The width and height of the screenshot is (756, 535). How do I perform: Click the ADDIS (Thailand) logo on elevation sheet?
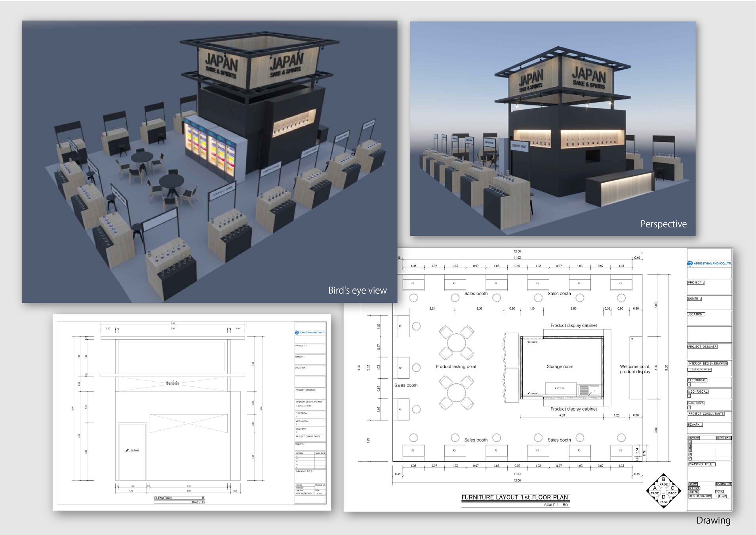310,332
